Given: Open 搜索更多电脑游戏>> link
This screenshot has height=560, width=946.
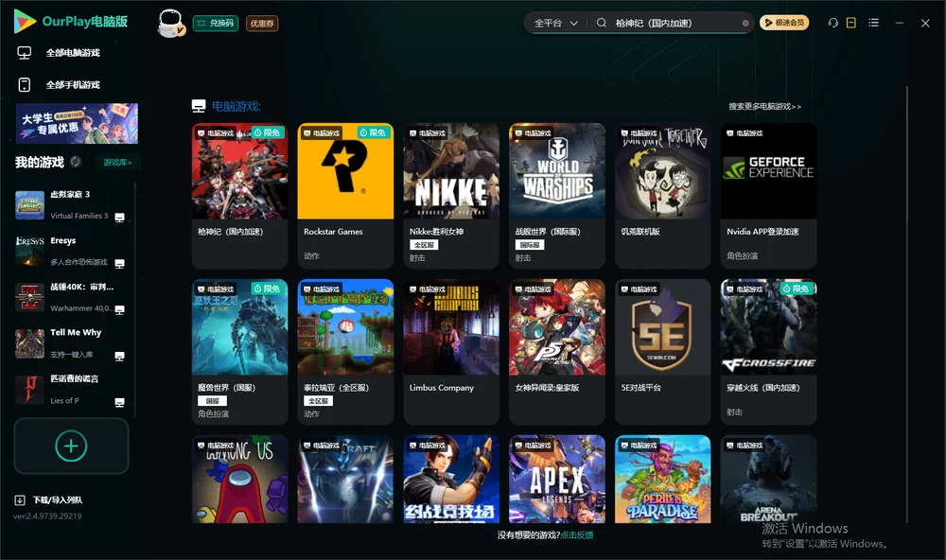Looking at the screenshot, I should click(764, 106).
